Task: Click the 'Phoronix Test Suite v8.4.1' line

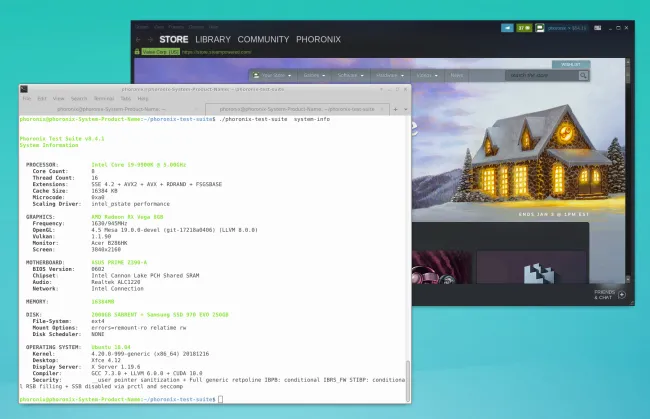Action: tap(62, 139)
